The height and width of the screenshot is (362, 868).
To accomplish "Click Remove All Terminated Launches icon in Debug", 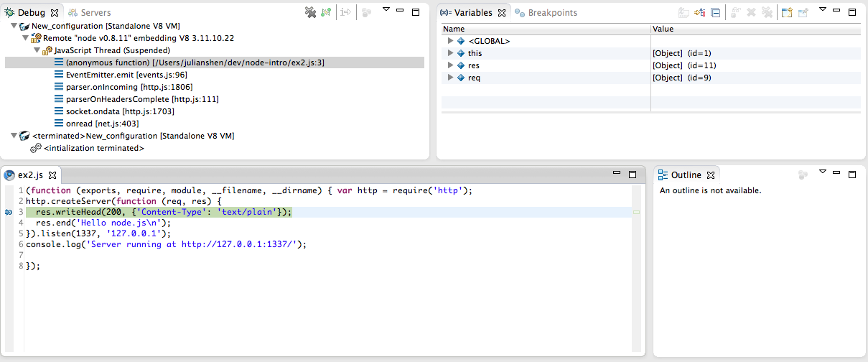I will (x=310, y=12).
